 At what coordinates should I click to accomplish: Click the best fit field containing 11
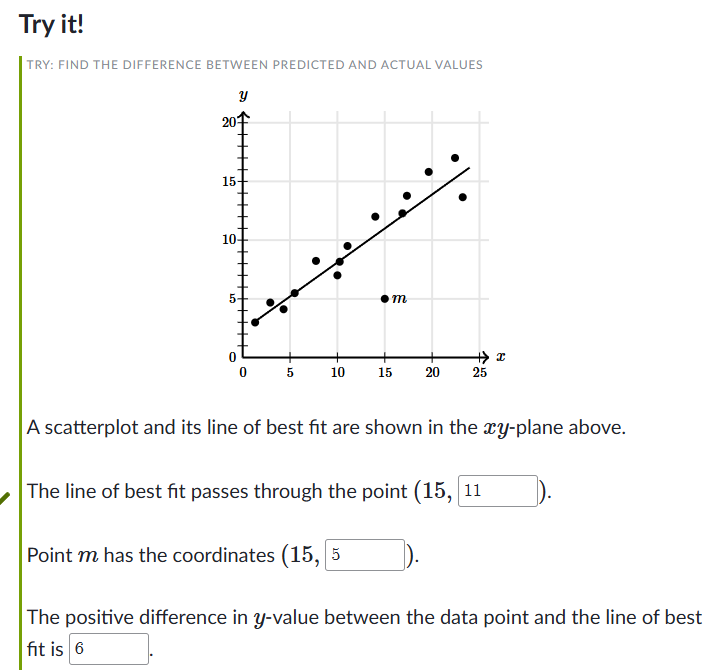497,491
